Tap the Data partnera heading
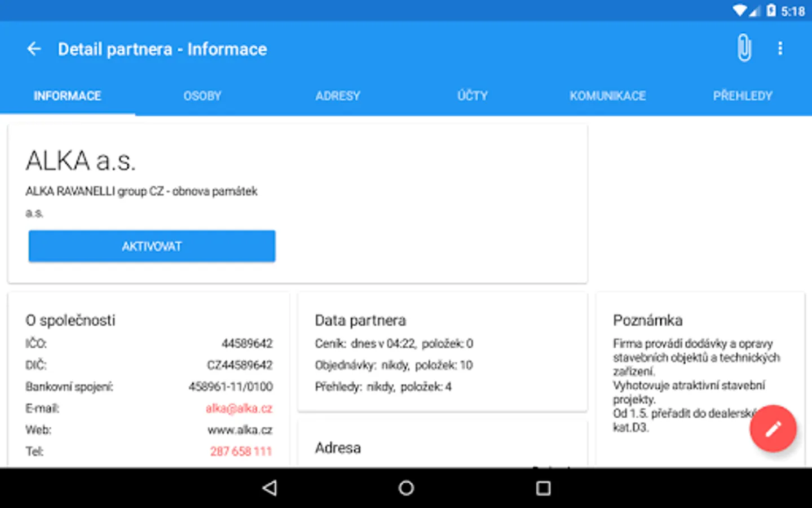Viewport: 812px width, 508px height. [x=360, y=320]
